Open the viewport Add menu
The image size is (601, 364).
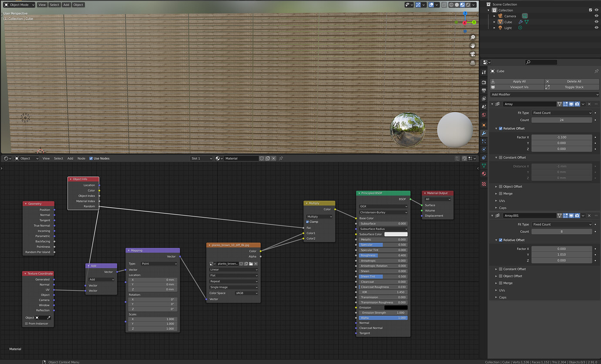tap(66, 5)
